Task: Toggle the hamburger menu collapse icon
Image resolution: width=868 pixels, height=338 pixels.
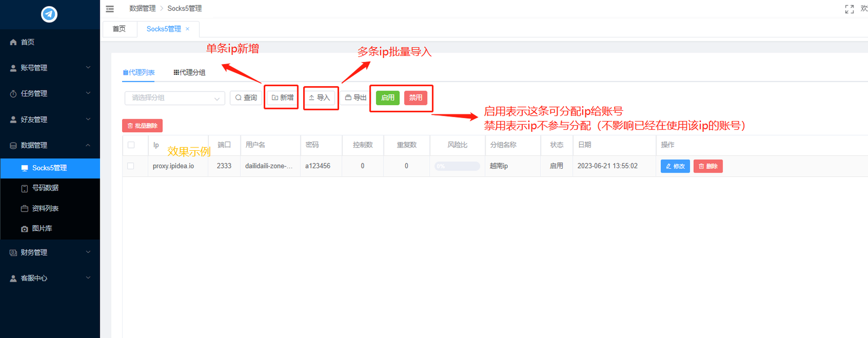Action: click(x=110, y=9)
